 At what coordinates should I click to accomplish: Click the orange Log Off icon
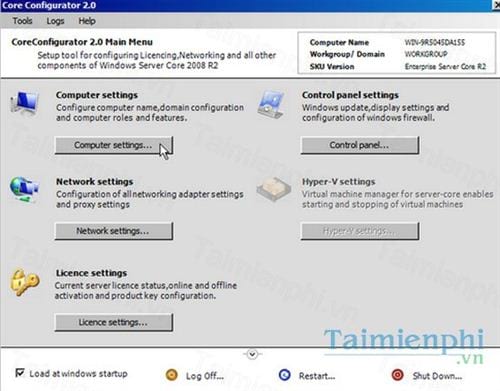point(172,375)
